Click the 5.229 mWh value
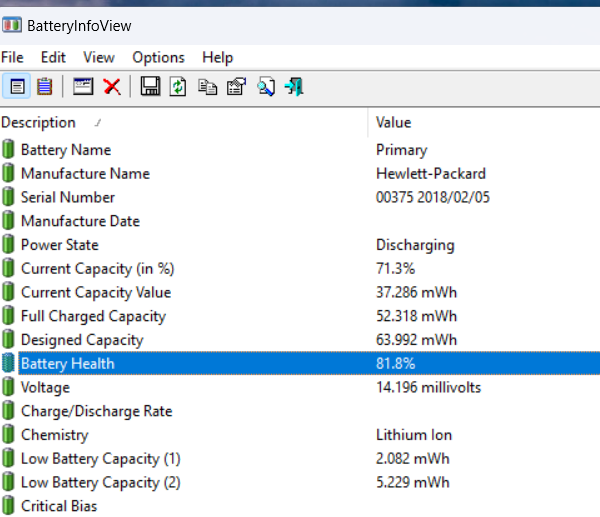Screen dimensions: 600x517 (x=412, y=482)
